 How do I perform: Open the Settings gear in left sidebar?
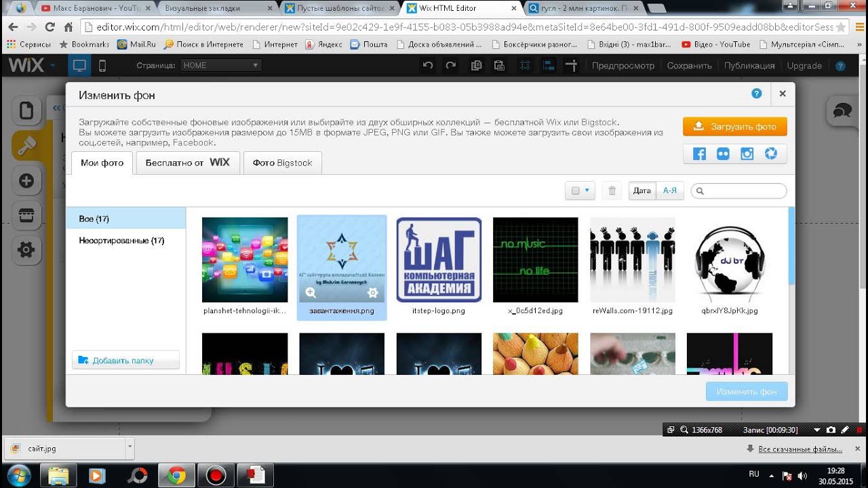[x=26, y=250]
